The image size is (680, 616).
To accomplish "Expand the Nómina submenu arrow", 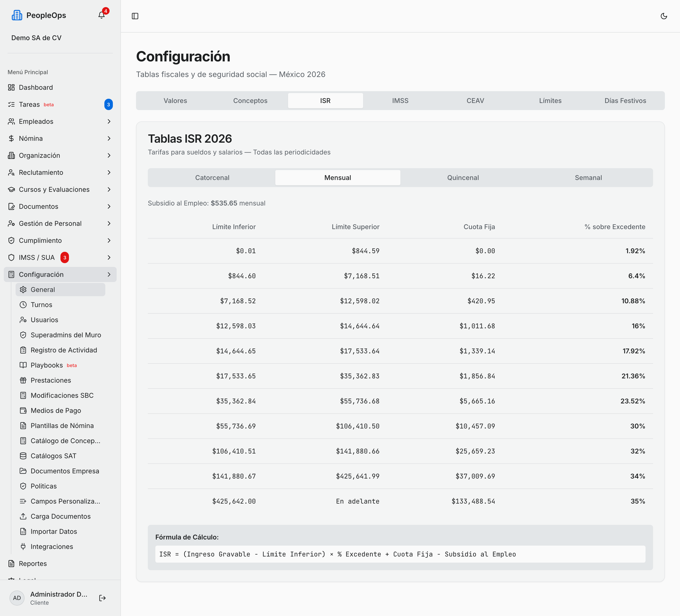I will point(109,138).
